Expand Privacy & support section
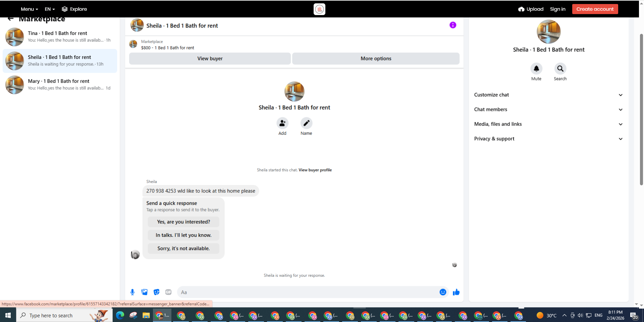Viewport: 644px width, 322px height. (x=549, y=139)
